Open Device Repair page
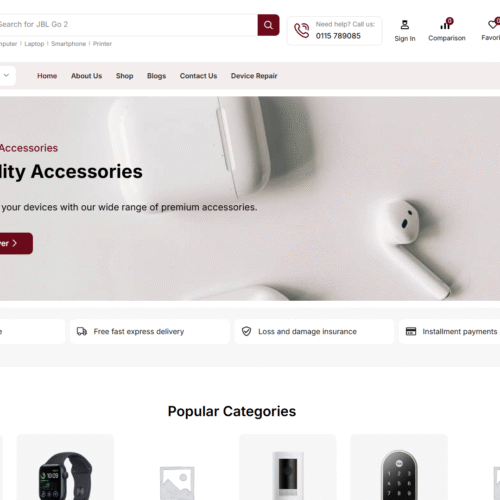This screenshot has height=500, width=500. click(x=254, y=76)
